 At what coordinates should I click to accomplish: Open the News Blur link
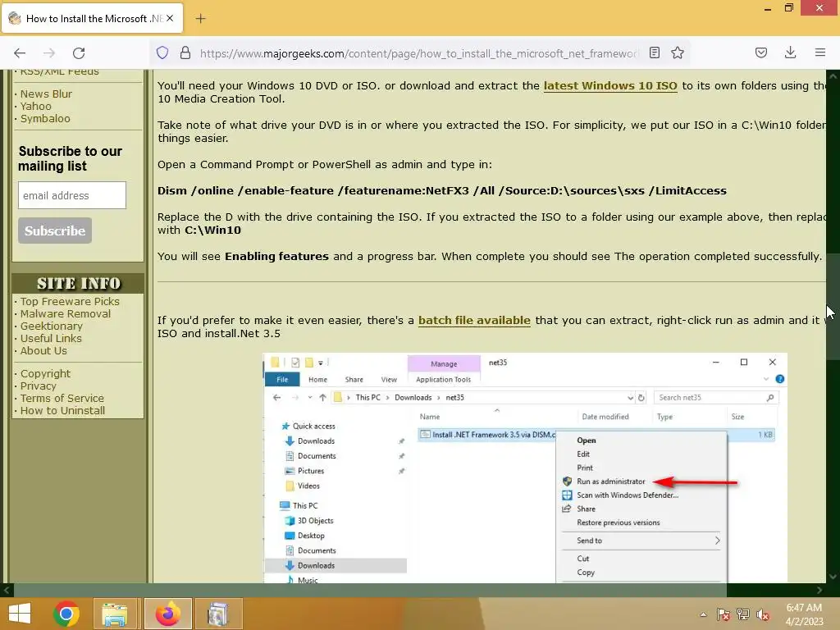[x=46, y=94]
